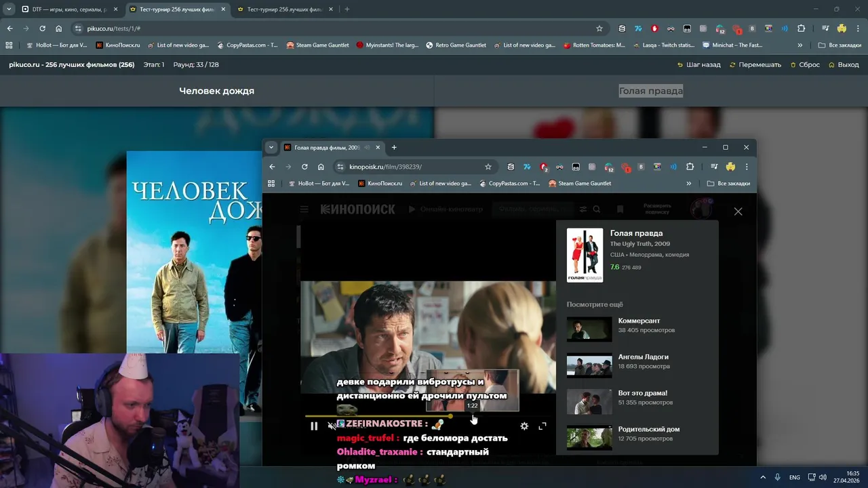868x488 pixels.
Task: Open new tab in pikuco.ru window
Action: click(x=347, y=9)
